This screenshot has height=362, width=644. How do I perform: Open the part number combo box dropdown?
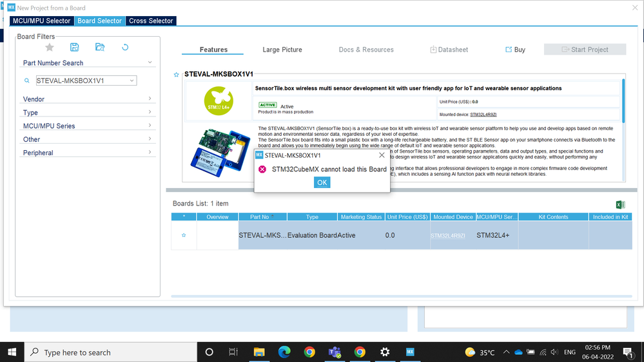pos(132,81)
